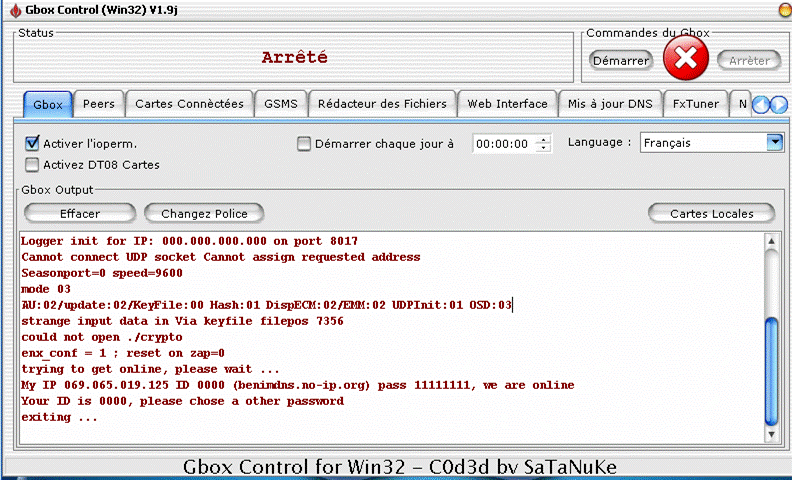Click Effacer to clear output
792x480 pixels.
click(x=80, y=213)
